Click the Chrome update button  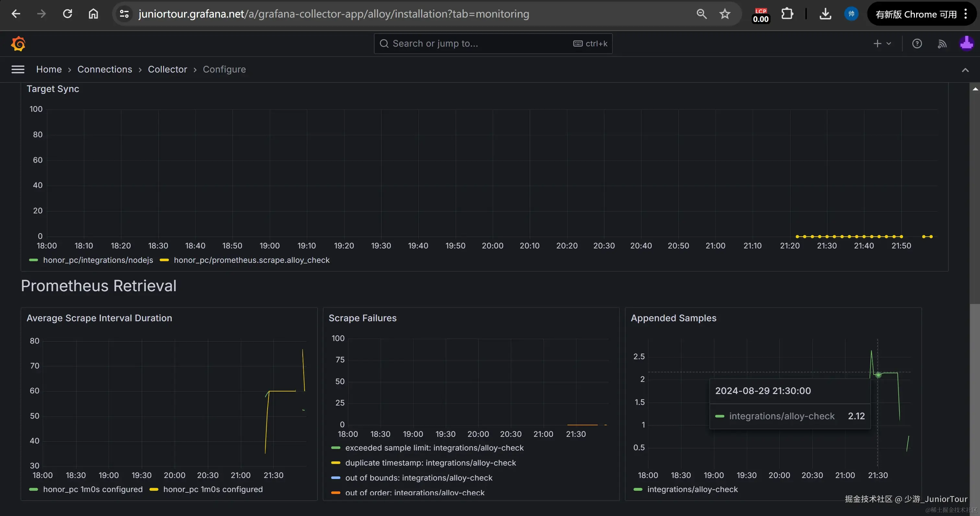coord(917,14)
